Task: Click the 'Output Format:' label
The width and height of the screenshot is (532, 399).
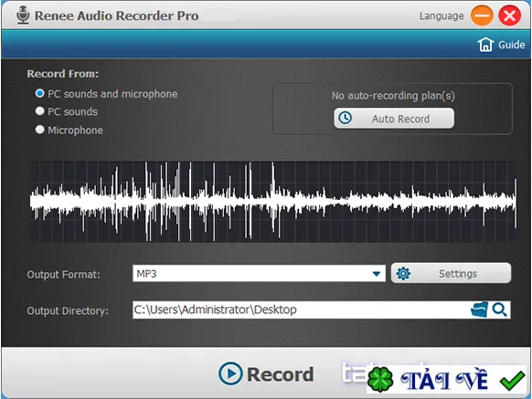Action: coord(63,274)
